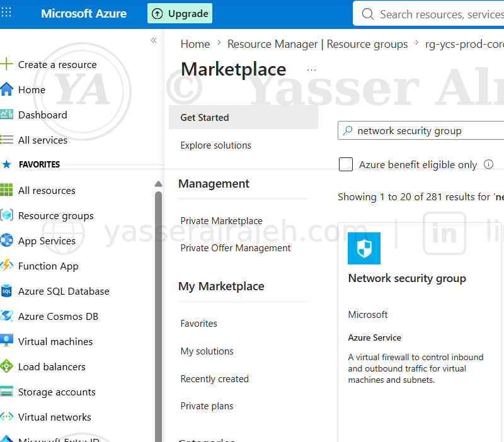Click the Storage accounts label

(x=57, y=392)
